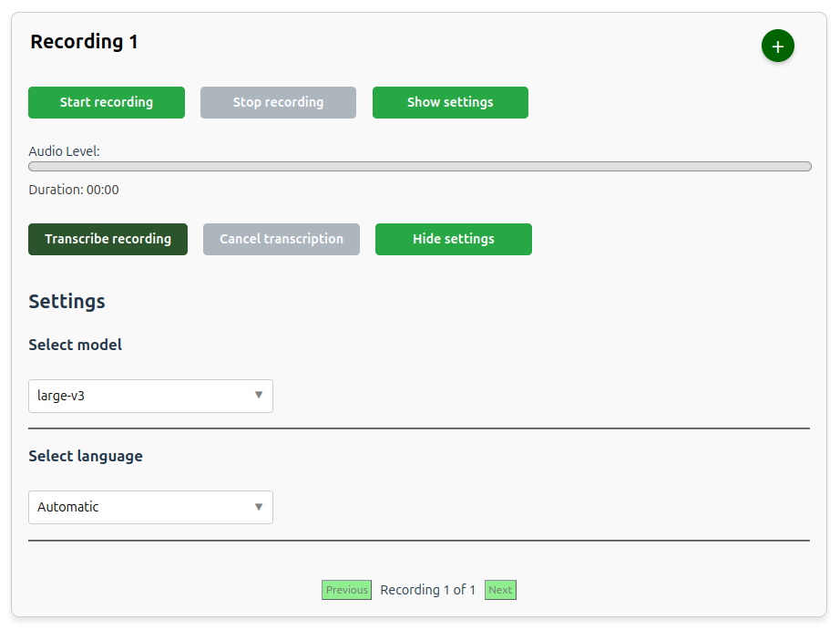Click the Recording 1 title heading
Screen dimensions: 840x630
pyautogui.click(x=84, y=42)
